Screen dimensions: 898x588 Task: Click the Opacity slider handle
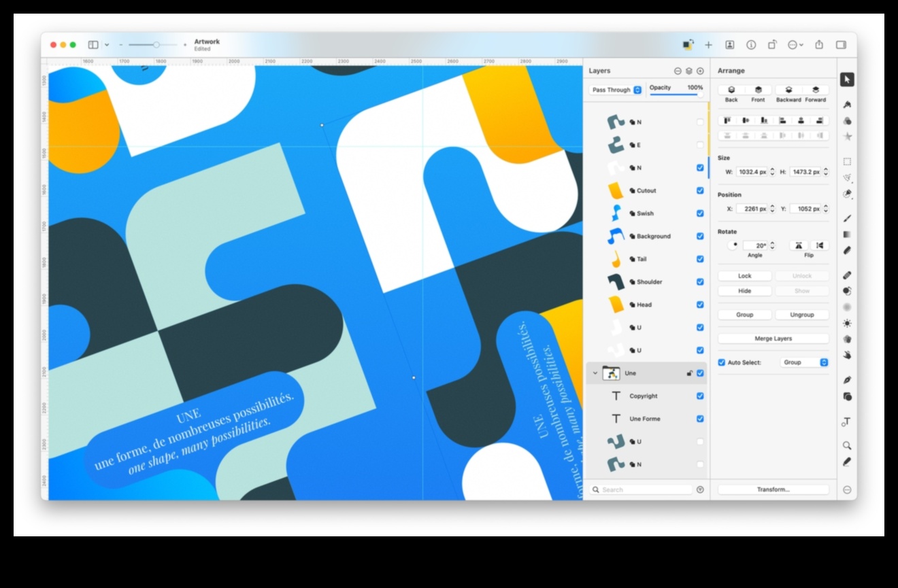[x=700, y=95]
